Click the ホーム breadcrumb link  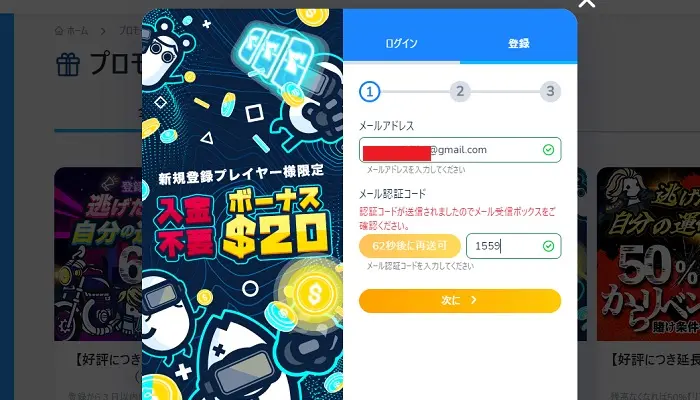[x=78, y=31]
